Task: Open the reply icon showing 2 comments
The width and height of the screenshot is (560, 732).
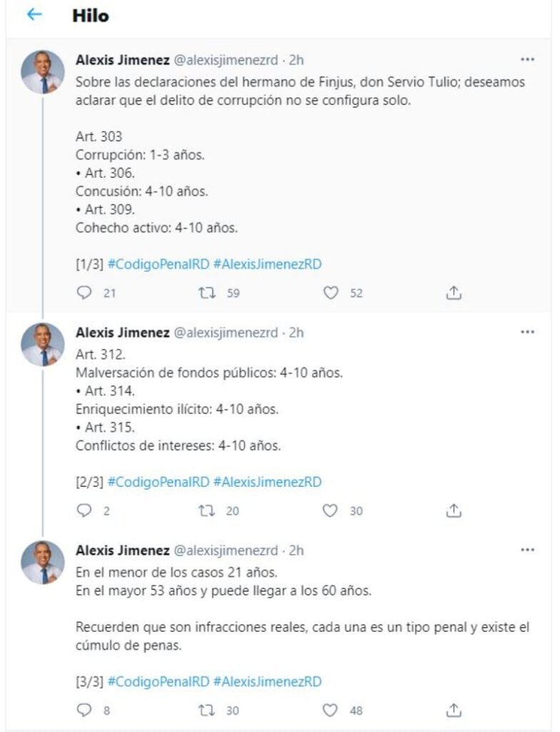Action: 85,510
